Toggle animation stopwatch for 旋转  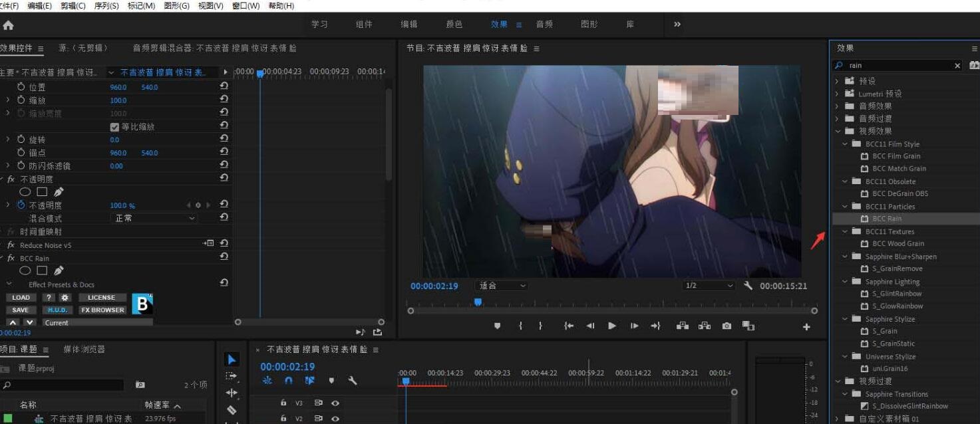(x=21, y=140)
